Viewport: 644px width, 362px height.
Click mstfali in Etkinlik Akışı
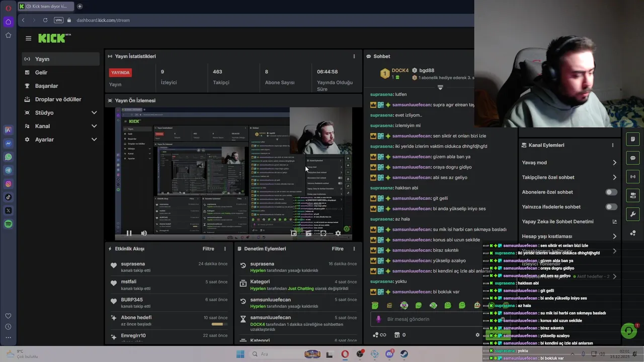(x=129, y=282)
